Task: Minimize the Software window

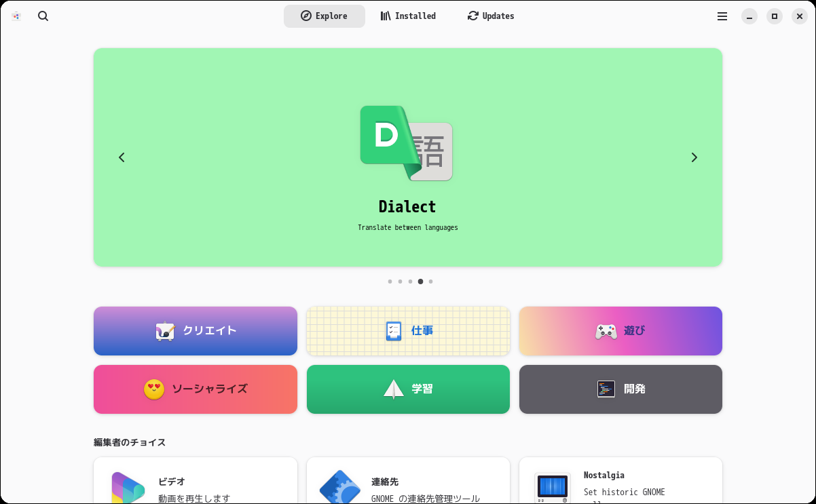Action: pyautogui.click(x=749, y=16)
